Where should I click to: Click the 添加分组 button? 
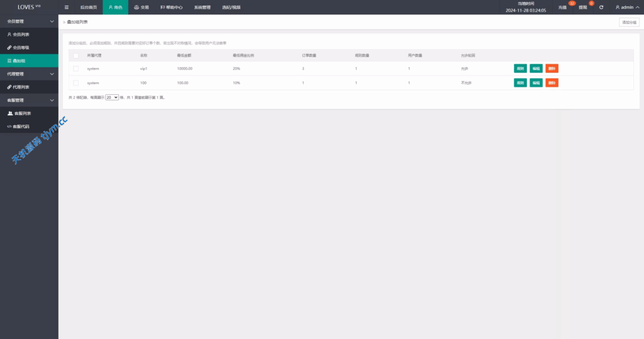pos(628,22)
